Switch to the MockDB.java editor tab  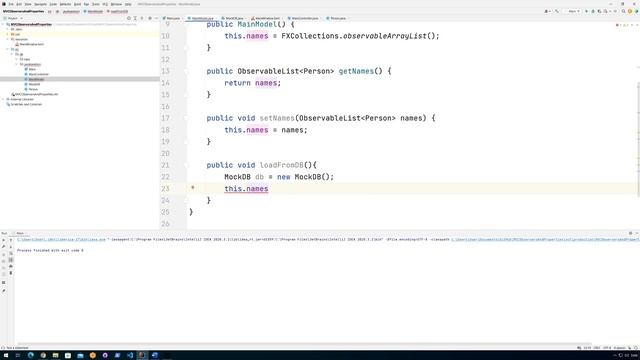point(233,18)
